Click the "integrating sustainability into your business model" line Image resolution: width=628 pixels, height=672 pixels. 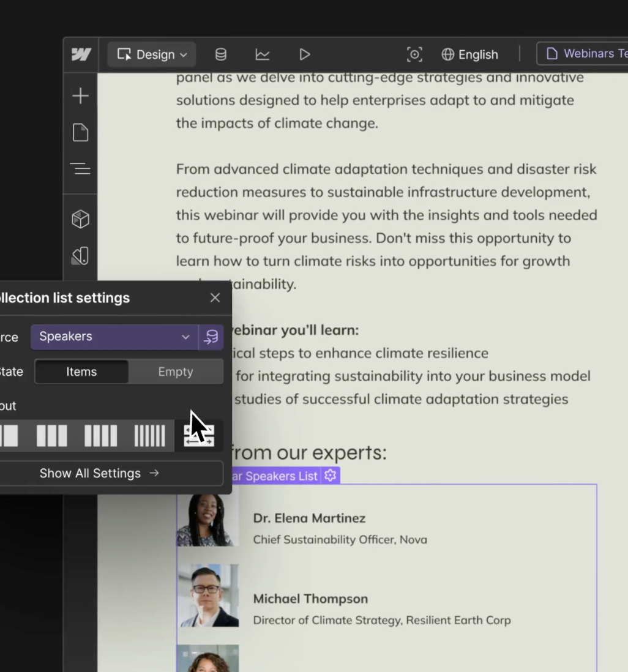tap(424, 376)
